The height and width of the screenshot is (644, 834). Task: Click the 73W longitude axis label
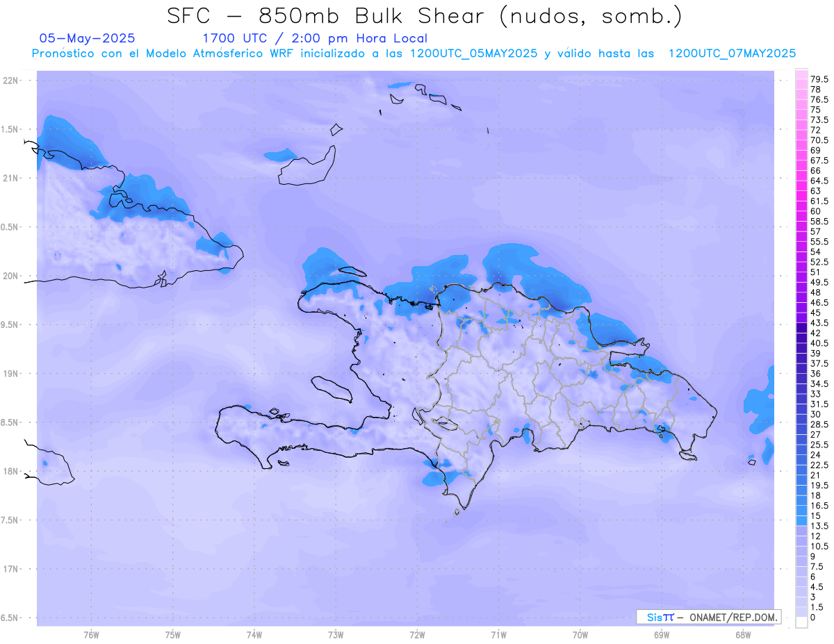click(336, 635)
